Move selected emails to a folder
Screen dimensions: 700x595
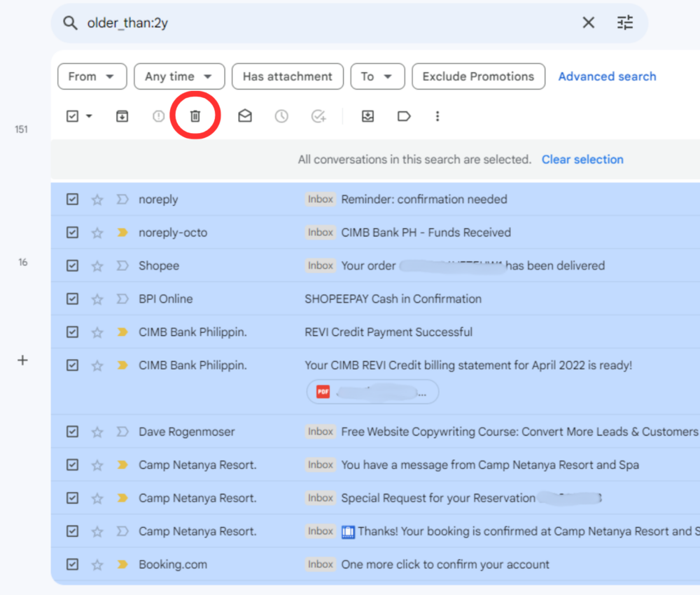click(x=367, y=116)
